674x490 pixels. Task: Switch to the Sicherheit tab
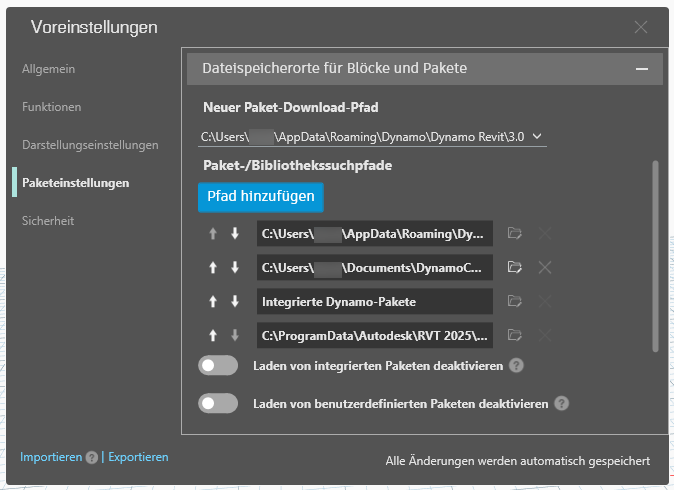coord(48,221)
